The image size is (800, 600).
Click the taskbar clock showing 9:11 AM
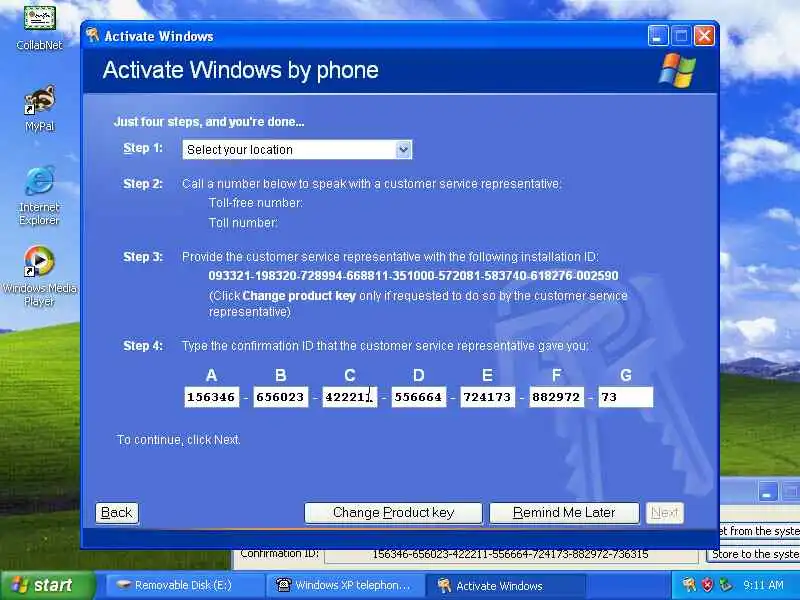tap(763, 585)
